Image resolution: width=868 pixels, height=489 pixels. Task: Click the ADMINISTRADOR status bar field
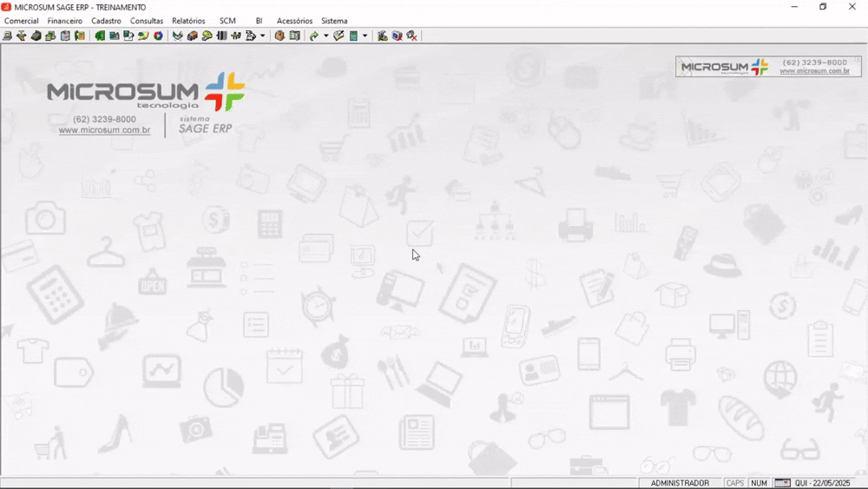point(680,483)
